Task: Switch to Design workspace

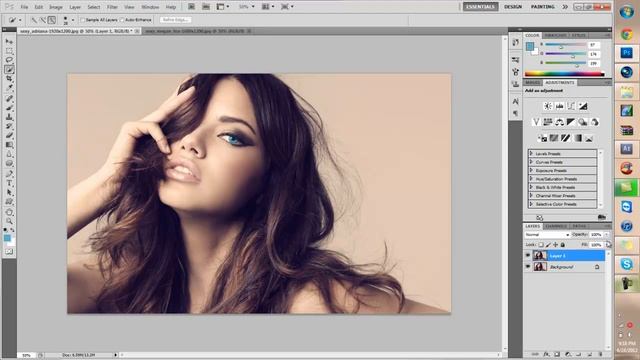Action: pyautogui.click(x=513, y=7)
